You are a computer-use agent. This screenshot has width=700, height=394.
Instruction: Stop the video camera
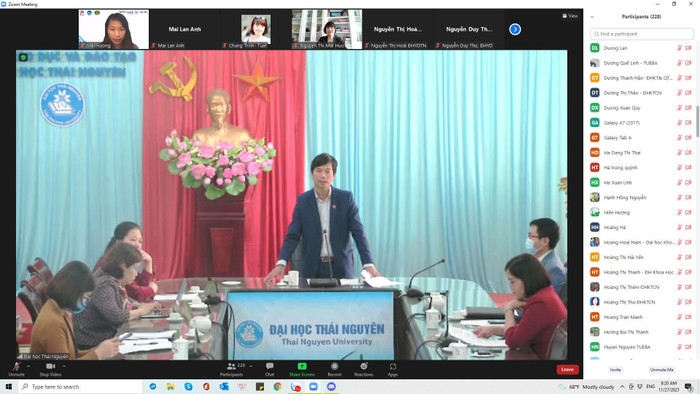[x=50, y=369]
